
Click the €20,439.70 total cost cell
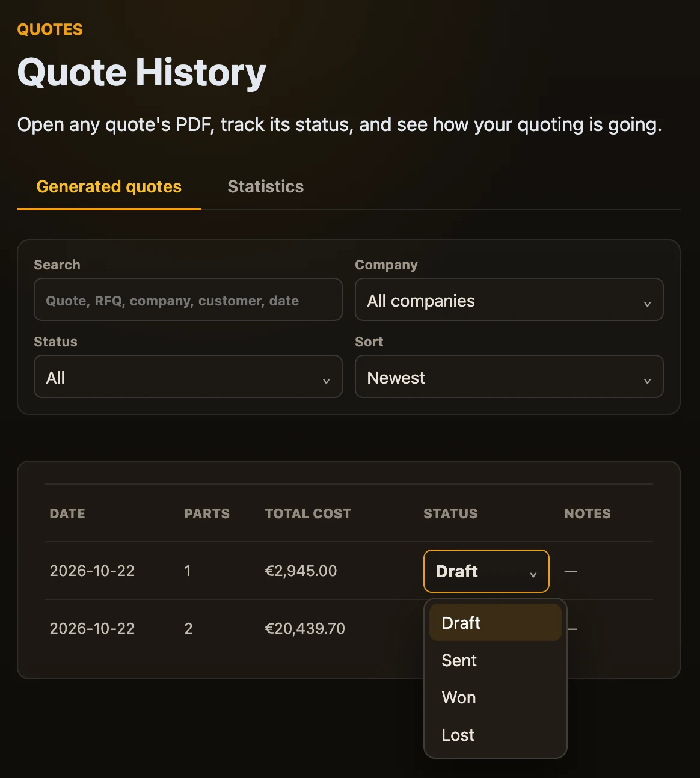[305, 628]
